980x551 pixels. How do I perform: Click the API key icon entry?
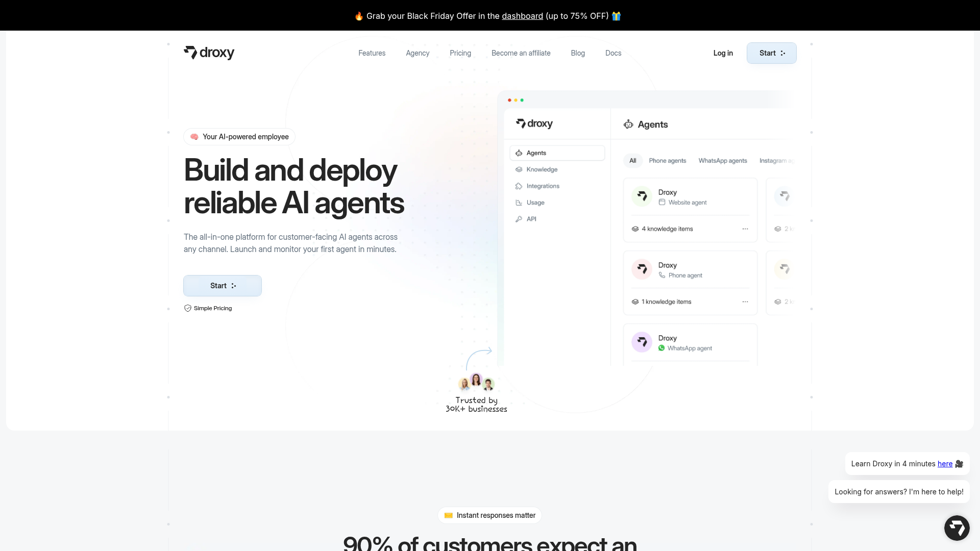(x=519, y=219)
